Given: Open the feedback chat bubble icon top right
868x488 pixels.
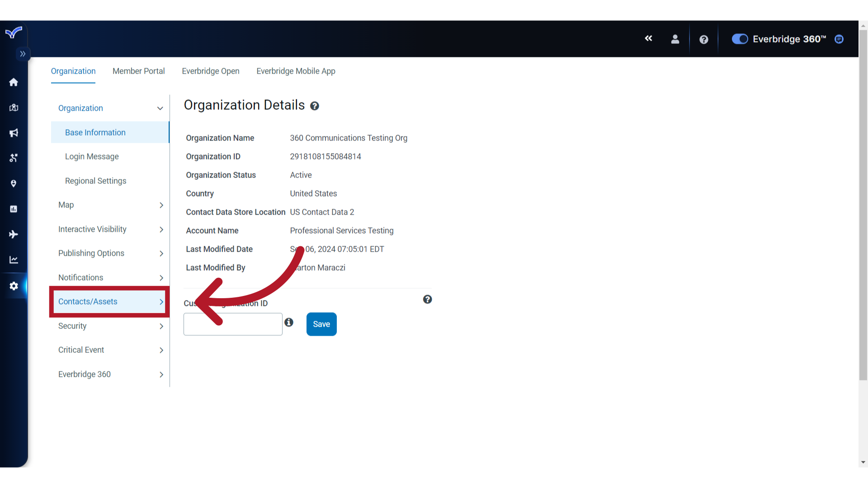Looking at the screenshot, I should point(839,39).
